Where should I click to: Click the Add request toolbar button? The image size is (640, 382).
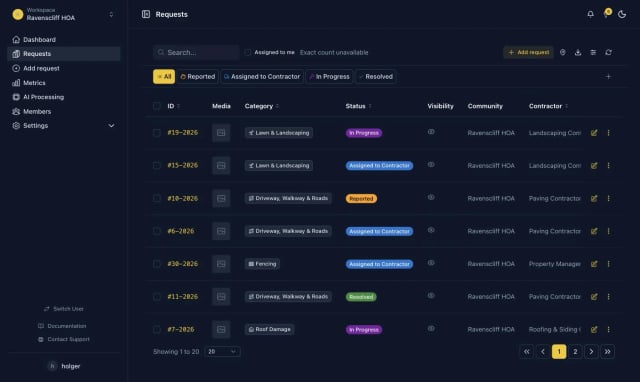528,52
